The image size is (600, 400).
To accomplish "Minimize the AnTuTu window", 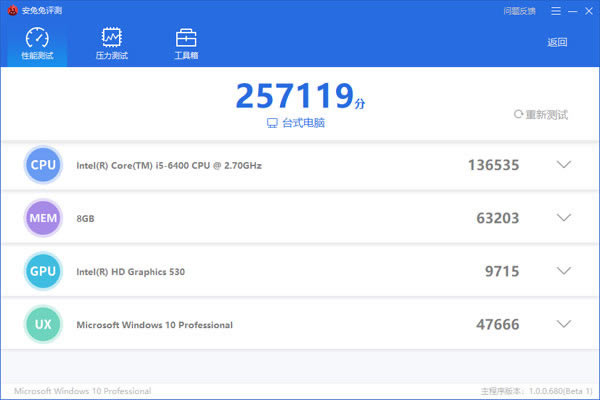I will click(x=572, y=11).
